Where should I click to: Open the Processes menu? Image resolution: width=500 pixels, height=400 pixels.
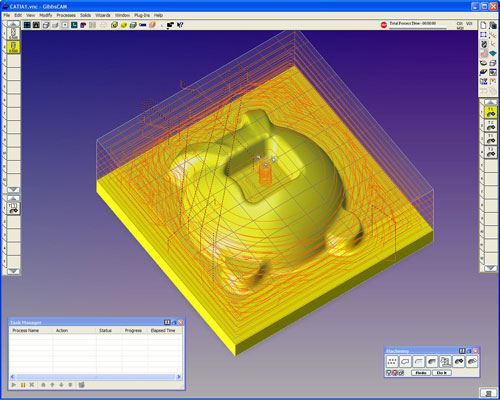tap(66, 15)
